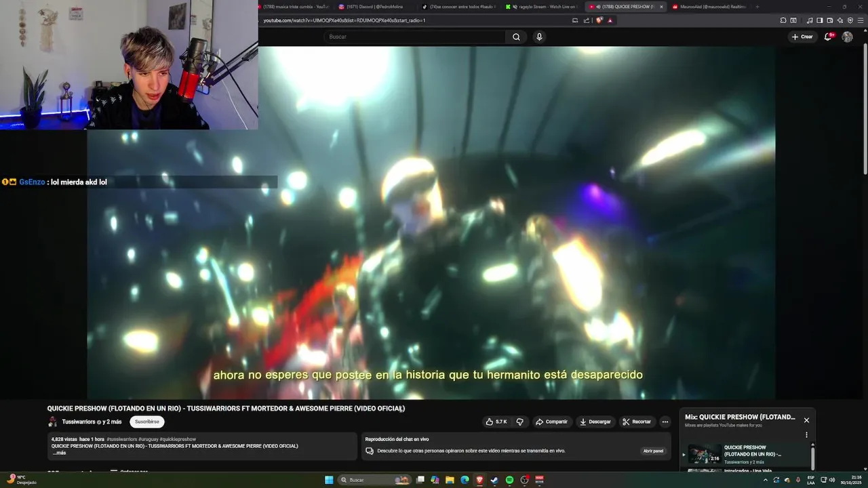The height and width of the screenshot is (488, 868).
Task: Open Tussiwarriors y 2 más channel link
Action: pyautogui.click(x=92, y=422)
